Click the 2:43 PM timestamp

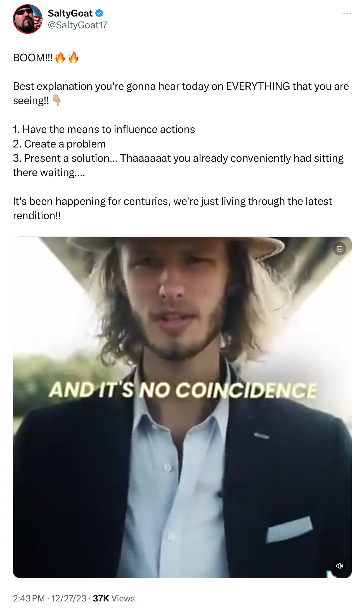point(29,598)
